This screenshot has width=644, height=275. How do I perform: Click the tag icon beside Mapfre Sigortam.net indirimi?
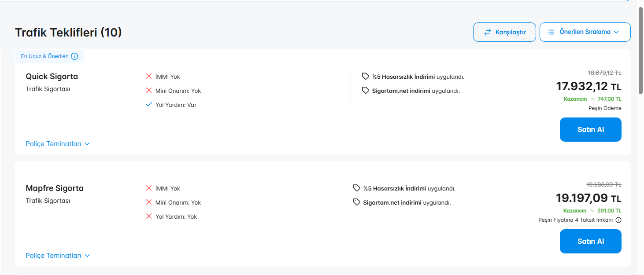pyautogui.click(x=357, y=202)
